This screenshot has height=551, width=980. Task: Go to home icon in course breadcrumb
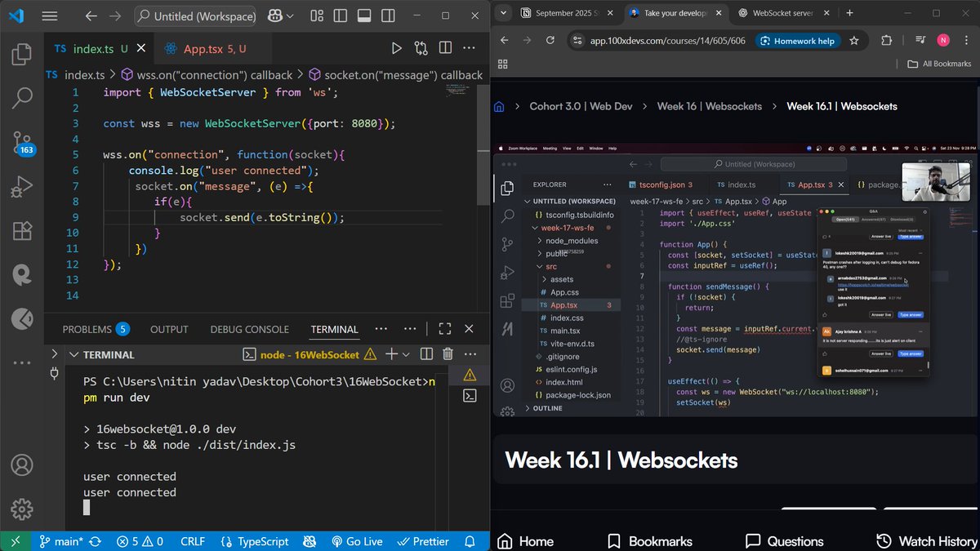click(x=499, y=106)
